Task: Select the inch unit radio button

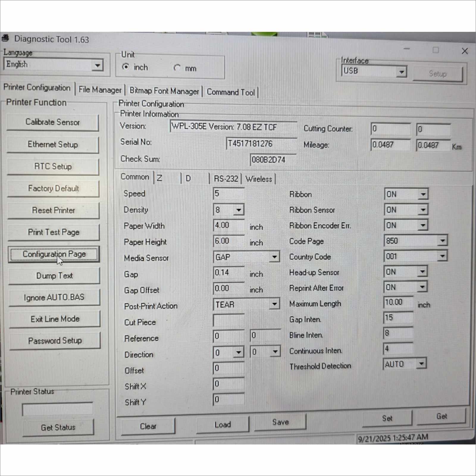Action: pyautogui.click(x=126, y=67)
